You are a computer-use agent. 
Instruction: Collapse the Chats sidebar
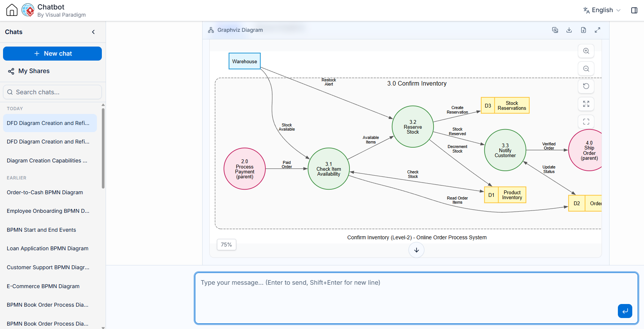(x=94, y=32)
